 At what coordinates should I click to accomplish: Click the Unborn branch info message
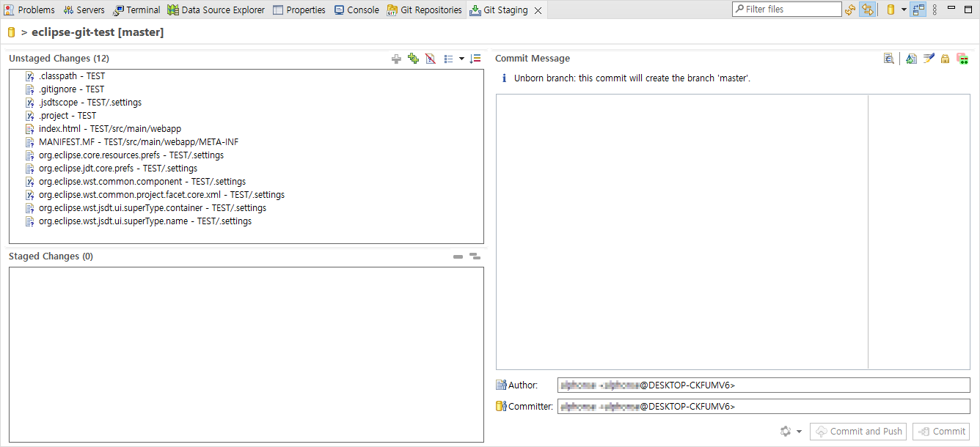(x=632, y=78)
